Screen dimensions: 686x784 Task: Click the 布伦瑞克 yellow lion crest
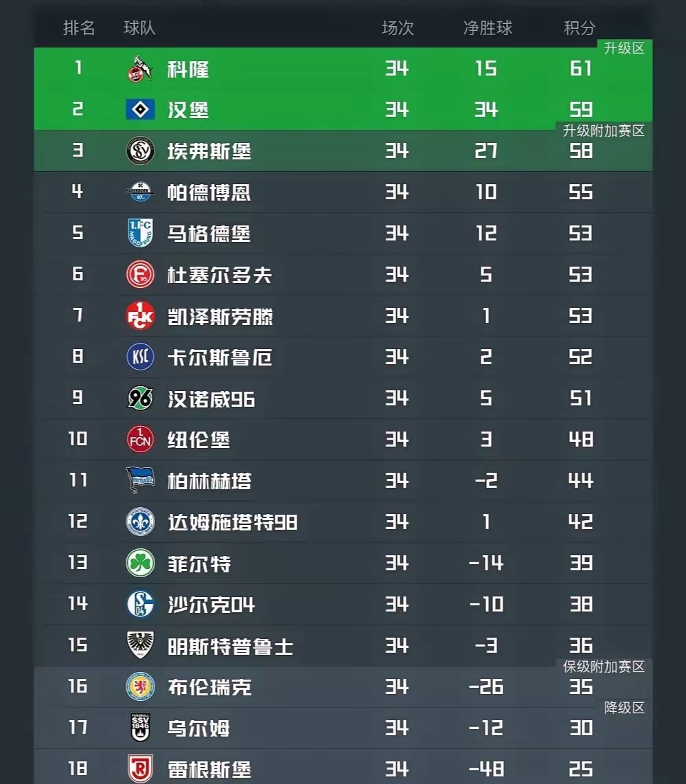click(140, 687)
